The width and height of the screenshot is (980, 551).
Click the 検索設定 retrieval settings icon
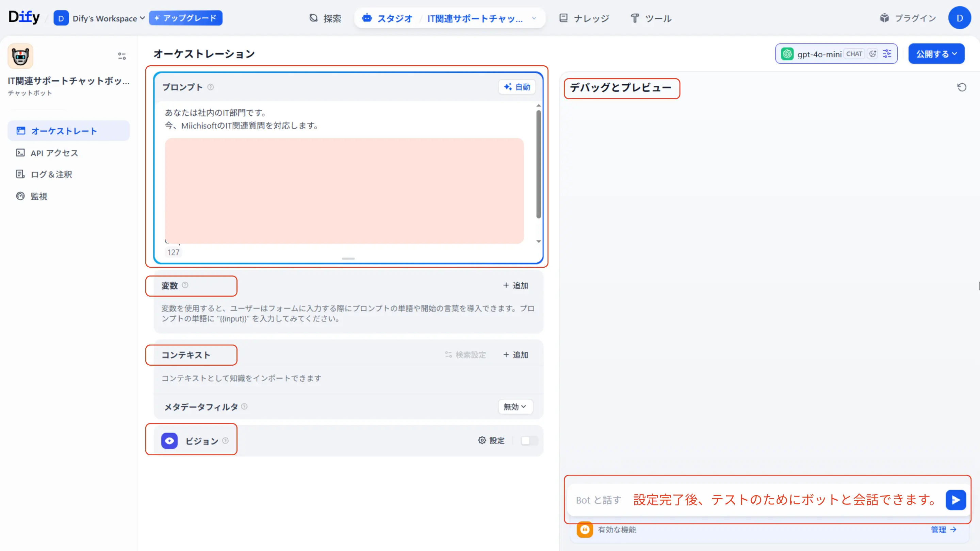pos(447,355)
